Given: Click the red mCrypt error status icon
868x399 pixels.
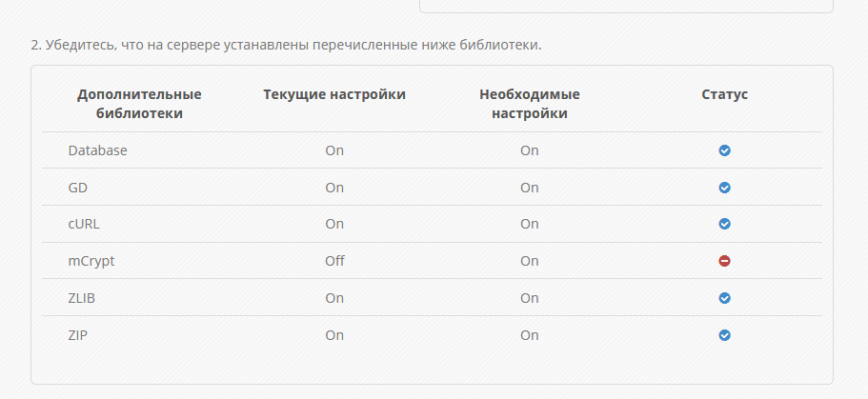Looking at the screenshot, I should [x=724, y=261].
